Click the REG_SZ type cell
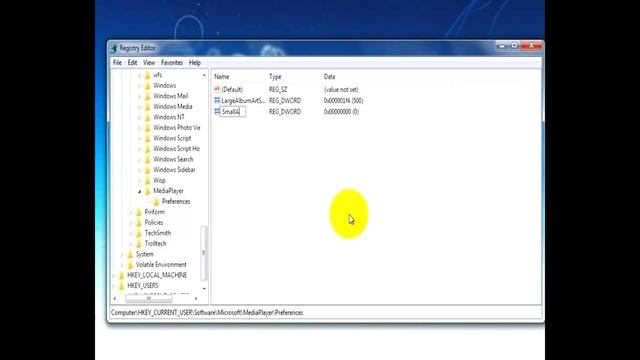 coord(278,89)
